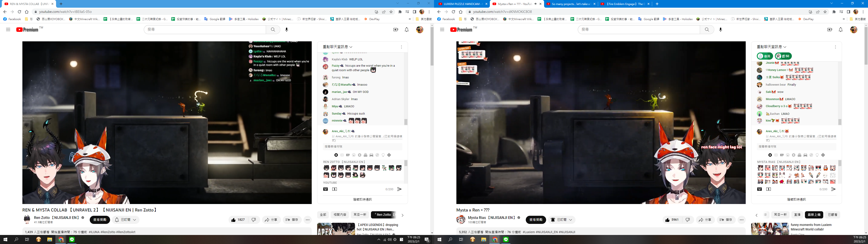This screenshot has width=868, height=244.
Task: Mute the Mysta x Ren tab audio icon
Action: click(x=536, y=4)
